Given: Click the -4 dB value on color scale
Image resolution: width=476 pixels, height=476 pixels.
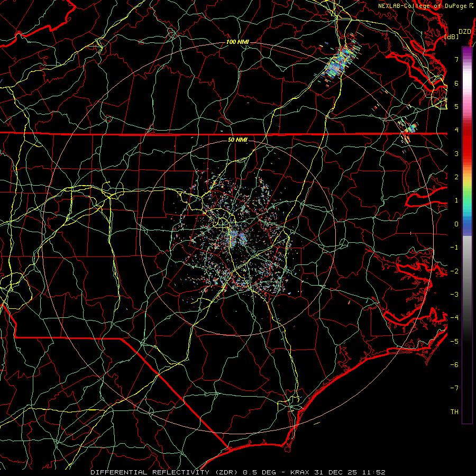Looking at the screenshot, I should tap(454, 317).
